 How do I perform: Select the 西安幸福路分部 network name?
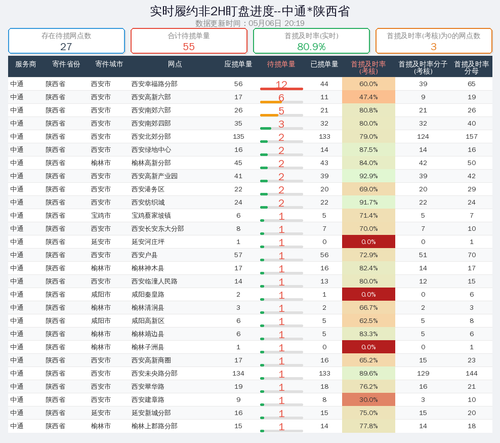154,84
